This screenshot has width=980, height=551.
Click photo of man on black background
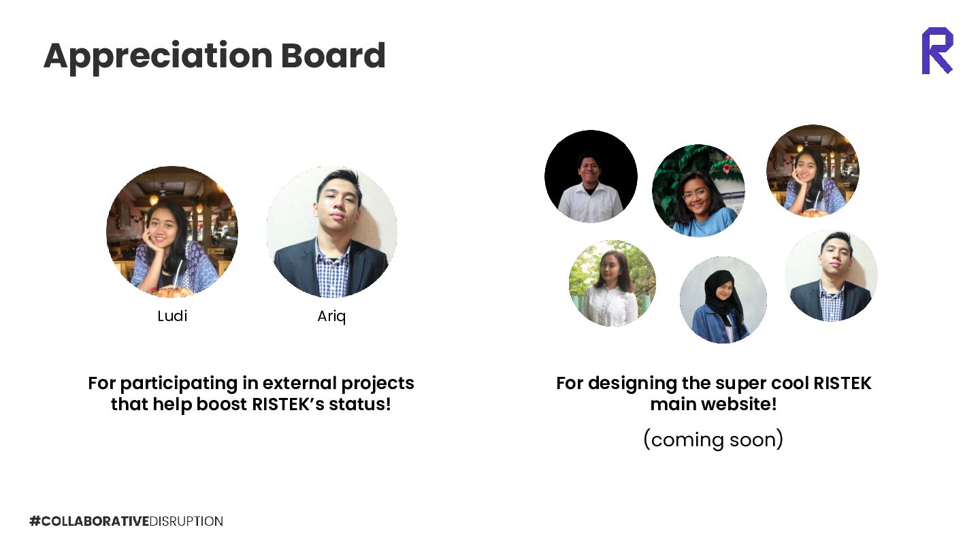(591, 177)
